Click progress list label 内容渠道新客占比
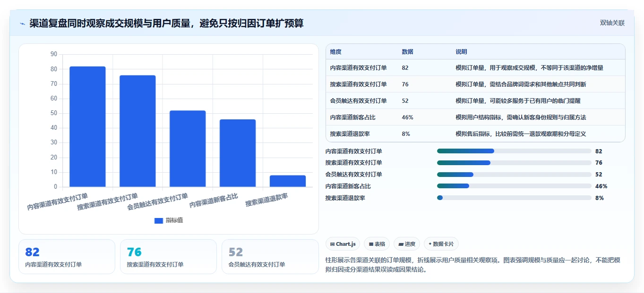This screenshot has width=644, height=293. 348,186
